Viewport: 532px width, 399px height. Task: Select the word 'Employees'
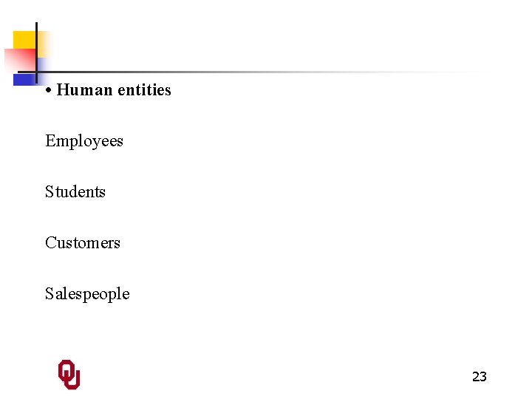(84, 141)
